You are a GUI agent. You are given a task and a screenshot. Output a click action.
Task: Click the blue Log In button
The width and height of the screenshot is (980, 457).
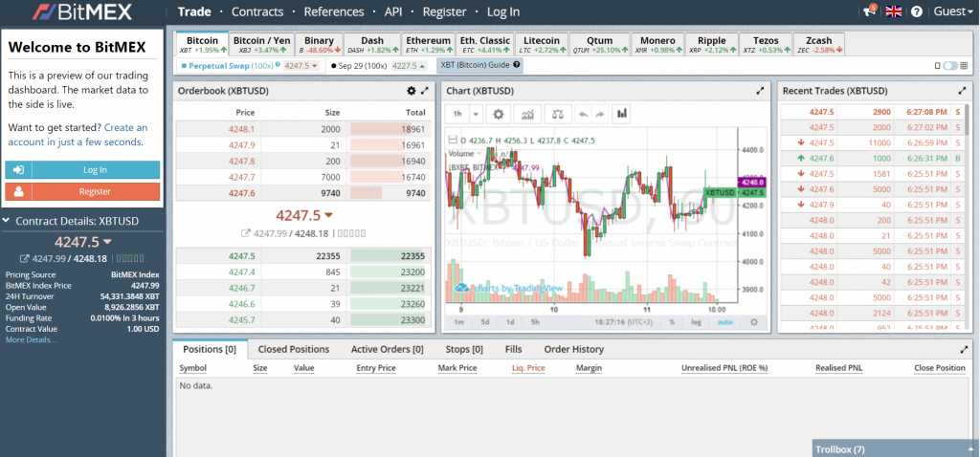pos(82,170)
